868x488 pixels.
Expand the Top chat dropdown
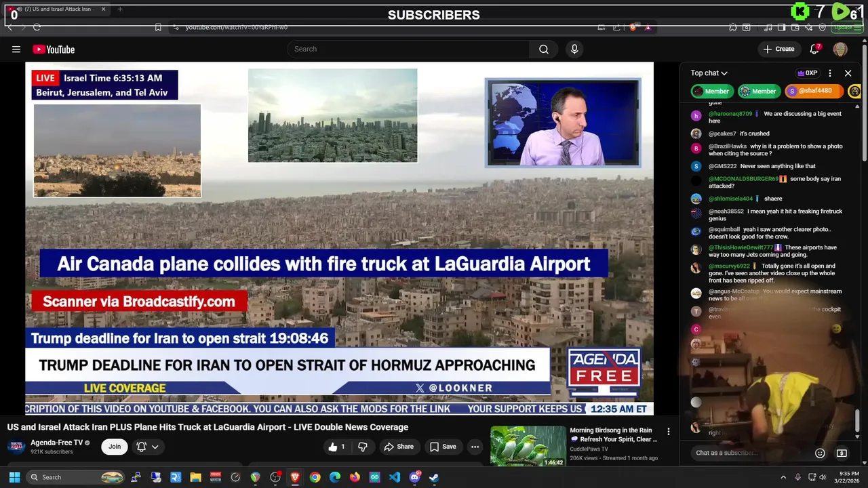coord(709,73)
